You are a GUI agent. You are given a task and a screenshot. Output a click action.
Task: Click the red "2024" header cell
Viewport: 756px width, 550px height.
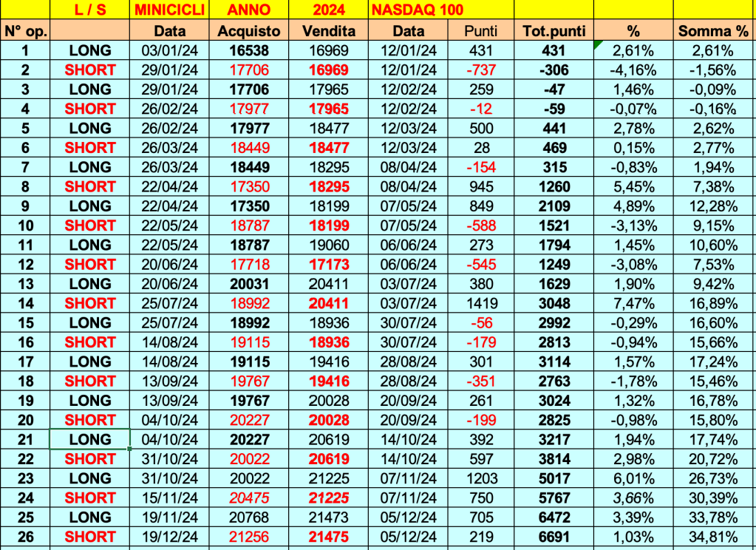329,10
